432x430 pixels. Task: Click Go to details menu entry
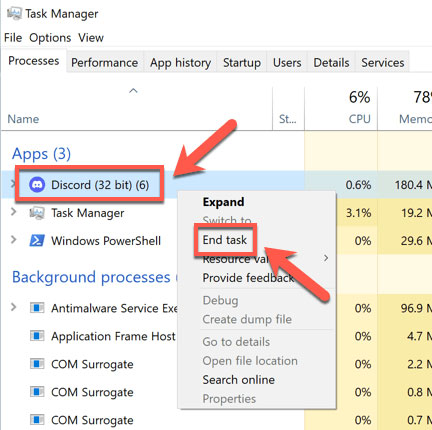click(x=236, y=342)
